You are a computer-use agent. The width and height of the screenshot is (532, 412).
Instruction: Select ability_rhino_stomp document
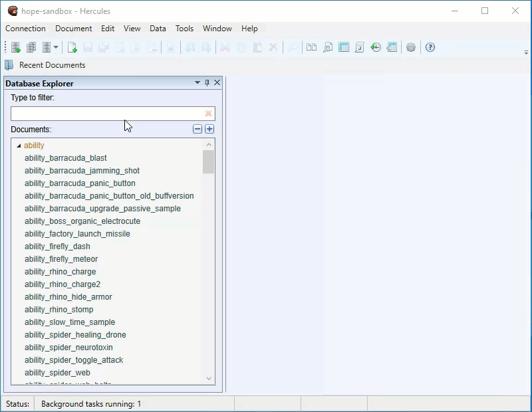[59, 309]
